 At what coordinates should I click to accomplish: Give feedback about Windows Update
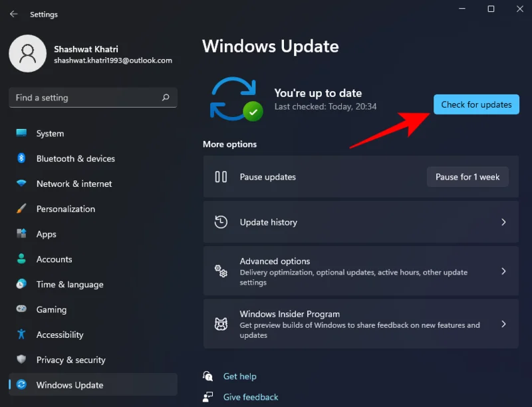pos(251,397)
